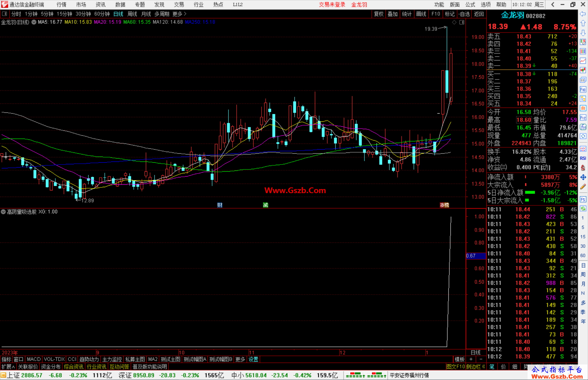The width and height of the screenshot is (588, 380).
Task: Click the 返回 return button
Action: 479,14
